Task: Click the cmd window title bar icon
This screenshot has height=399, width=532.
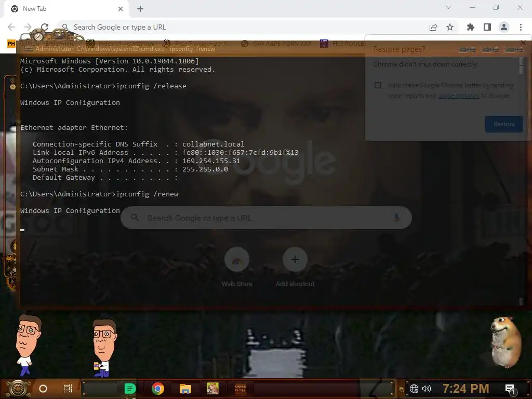Action: coord(29,49)
